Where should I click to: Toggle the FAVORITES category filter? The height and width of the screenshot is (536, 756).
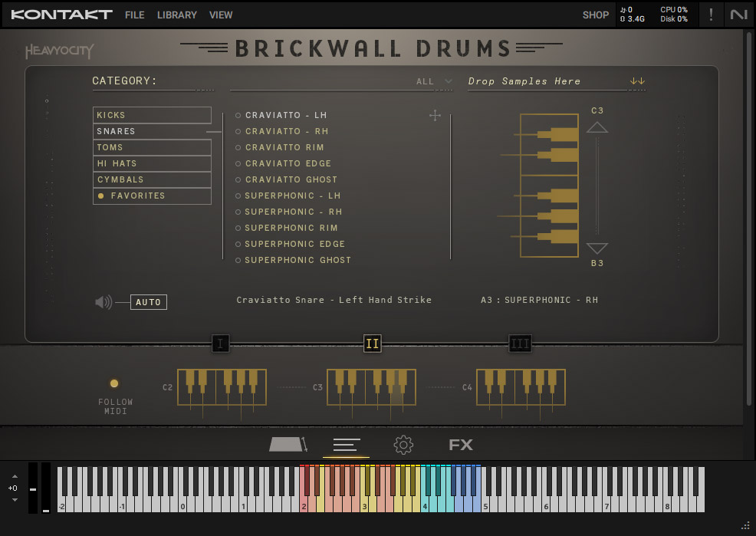pyautogui.click(x=152, y=196)
